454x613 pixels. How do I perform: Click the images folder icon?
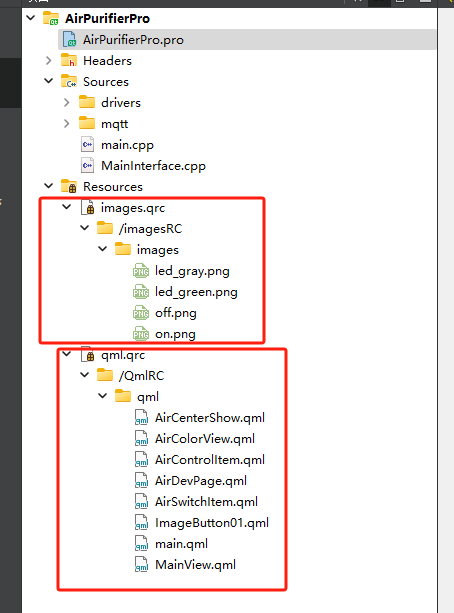tap(123, 249)
